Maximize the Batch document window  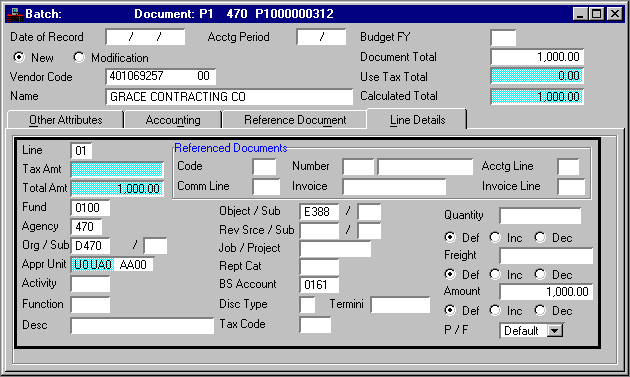click(x=596, y=14)
